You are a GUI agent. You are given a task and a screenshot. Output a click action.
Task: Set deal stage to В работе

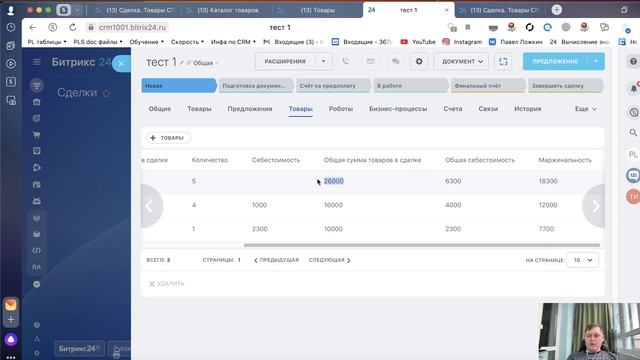(410, 86)
